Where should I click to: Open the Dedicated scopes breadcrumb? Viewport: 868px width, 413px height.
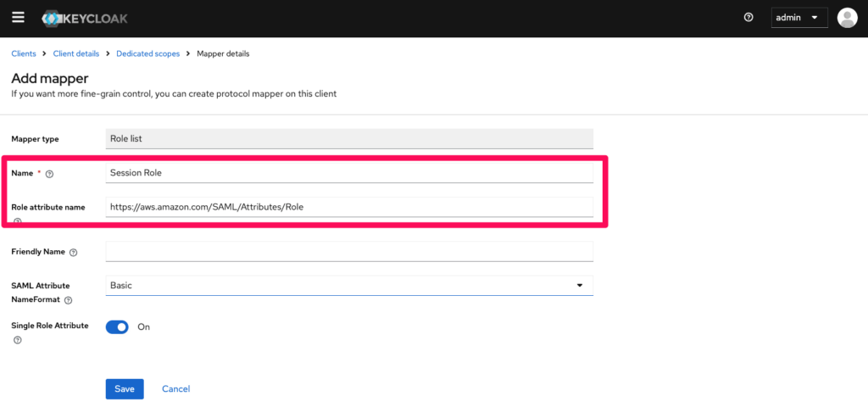(x=147, y=53)
